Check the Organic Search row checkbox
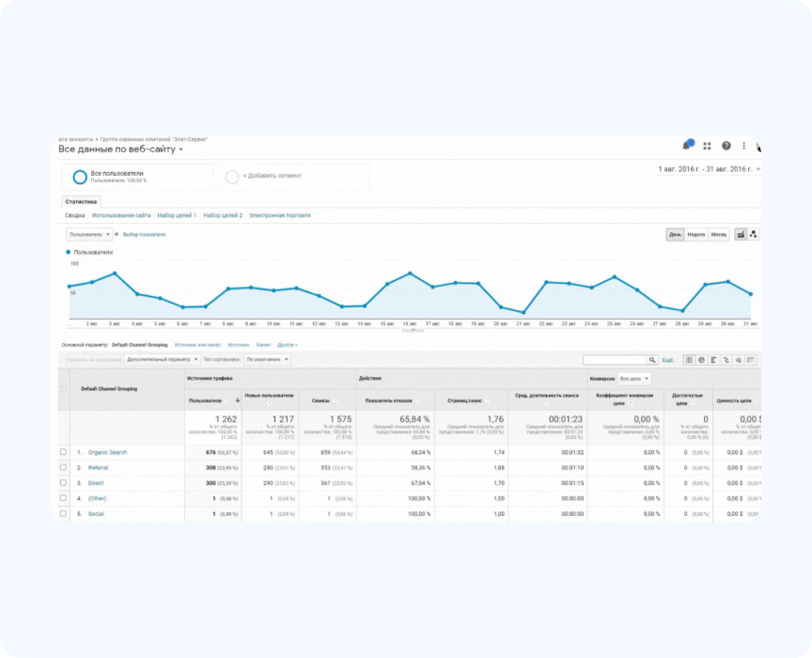Viewport: 812px width, 658px height. [64, 452]
